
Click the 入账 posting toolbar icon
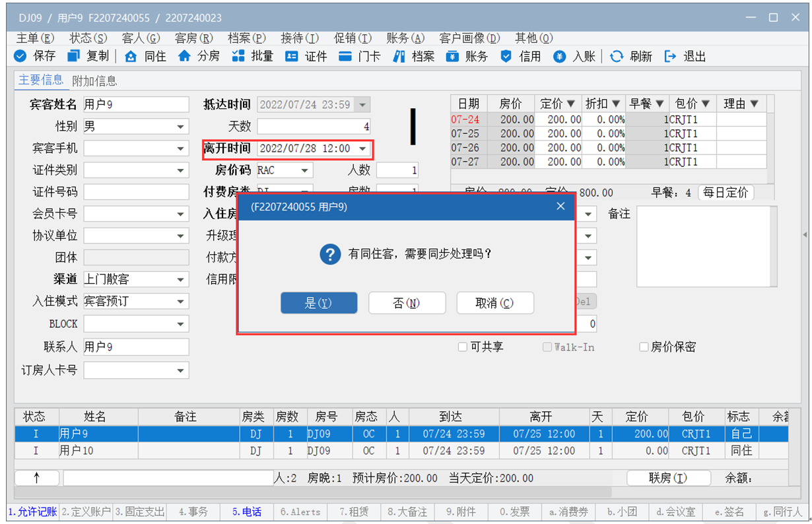[560, 56]
